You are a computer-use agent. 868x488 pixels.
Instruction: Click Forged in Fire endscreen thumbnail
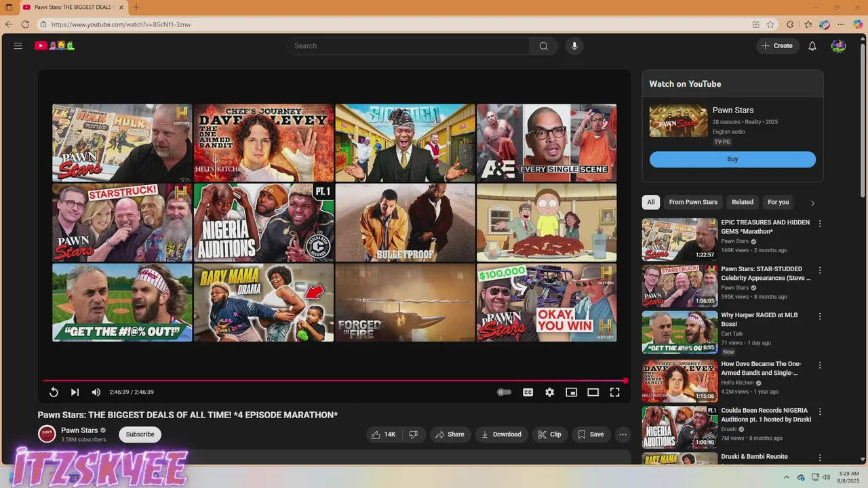click(405, 302)
